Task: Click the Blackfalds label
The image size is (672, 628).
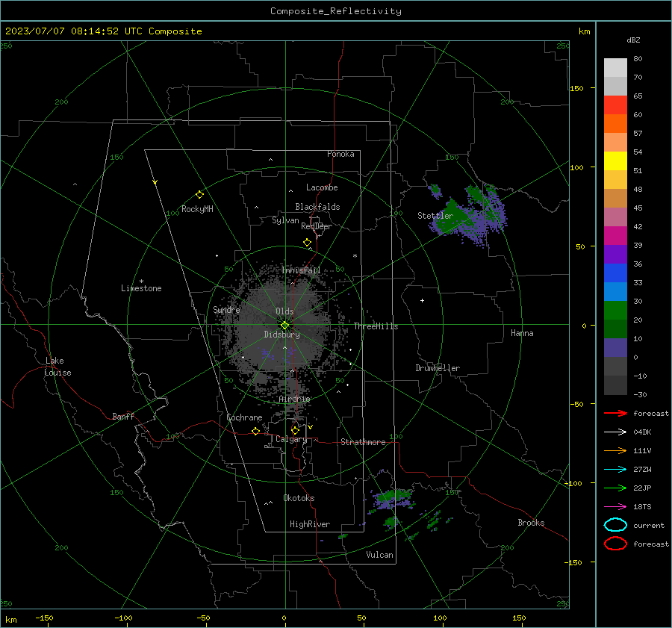Action: [x=317, y=207]
